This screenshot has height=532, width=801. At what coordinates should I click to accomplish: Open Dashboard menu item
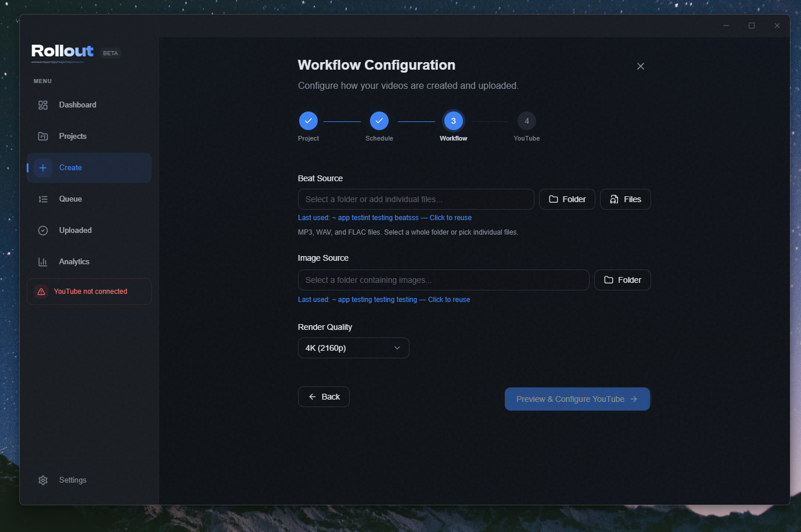(x=89, y=105)
